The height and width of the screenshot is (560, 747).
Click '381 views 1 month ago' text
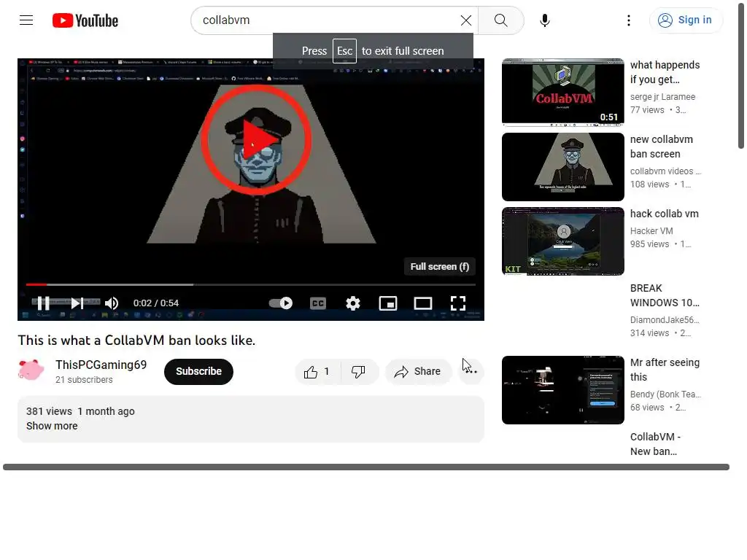click(80, 411)
